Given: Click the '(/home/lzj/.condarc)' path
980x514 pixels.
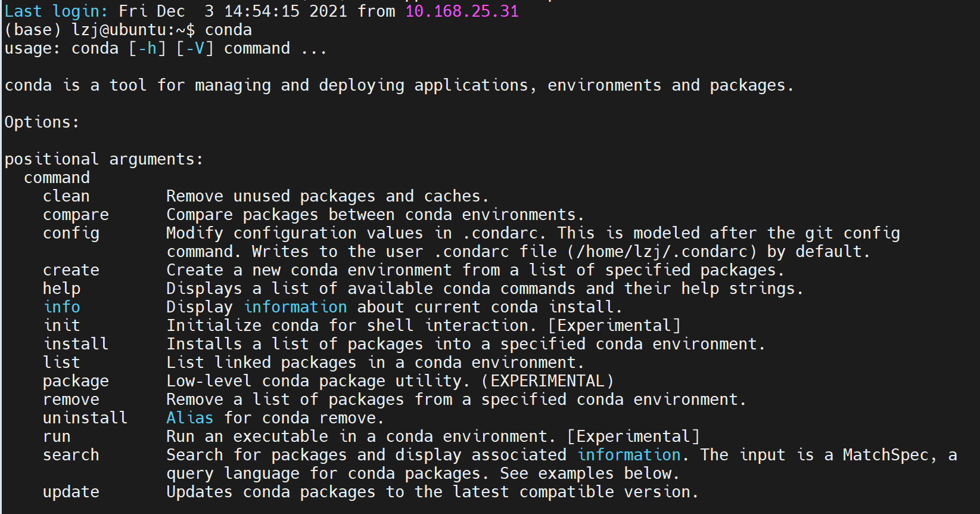Looking at the screenshot, I should (x=662, y=252).
